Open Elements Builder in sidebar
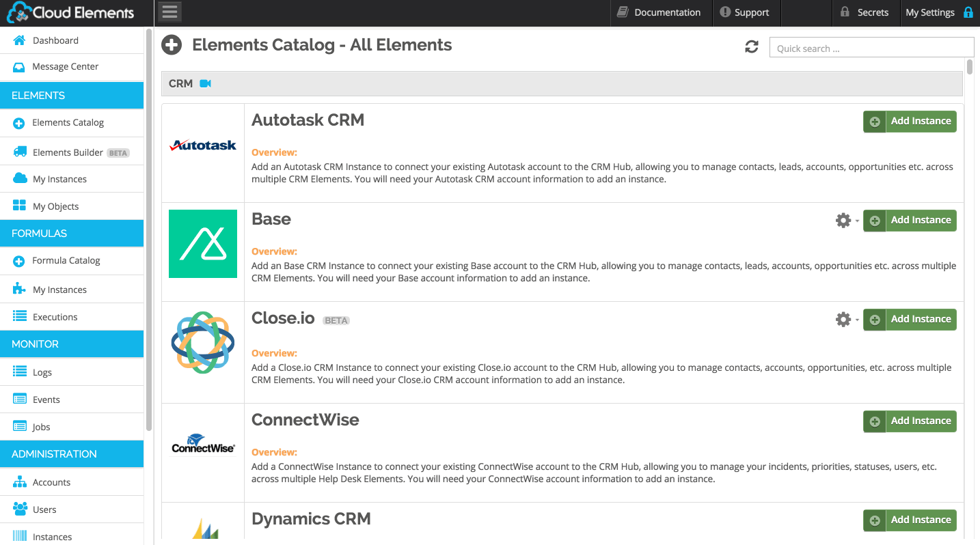Viewport: 980px width, 545px height. click(x=68, y=152)
